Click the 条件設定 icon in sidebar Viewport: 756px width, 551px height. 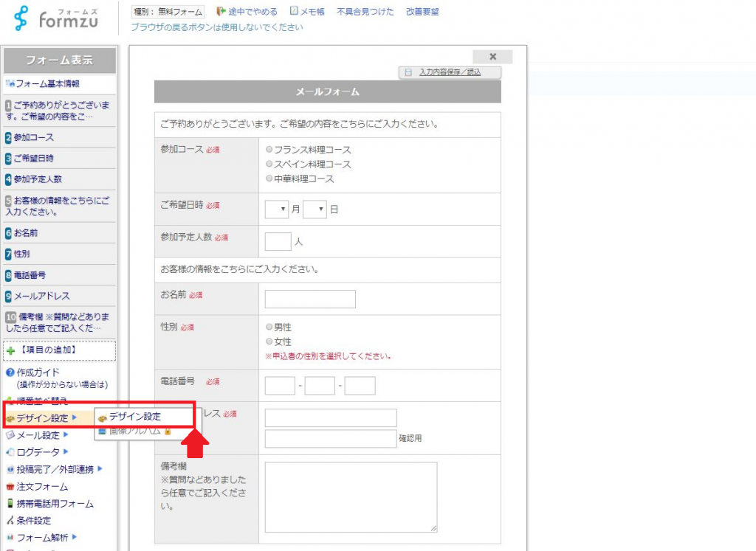pyautogui.click(x=10, y=521)
